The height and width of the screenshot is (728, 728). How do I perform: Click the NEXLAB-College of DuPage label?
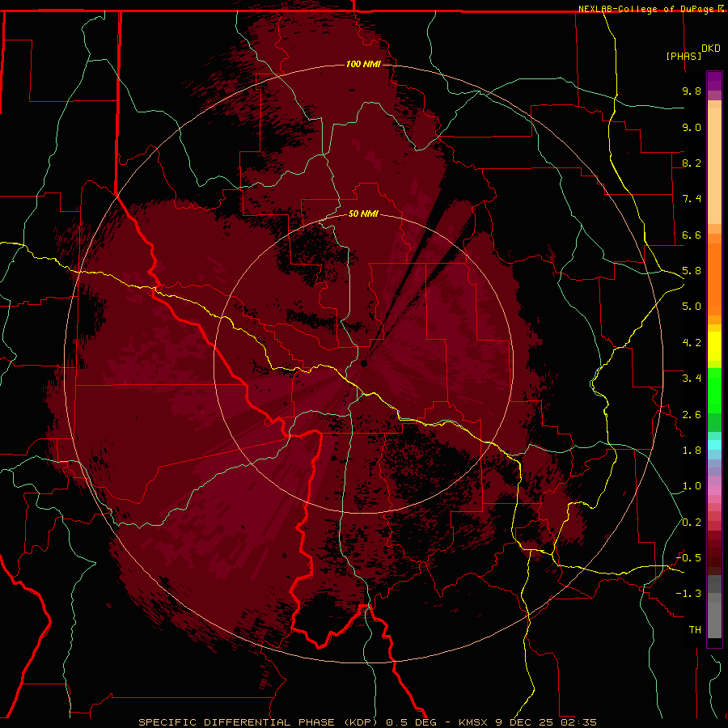pos(647,9)
